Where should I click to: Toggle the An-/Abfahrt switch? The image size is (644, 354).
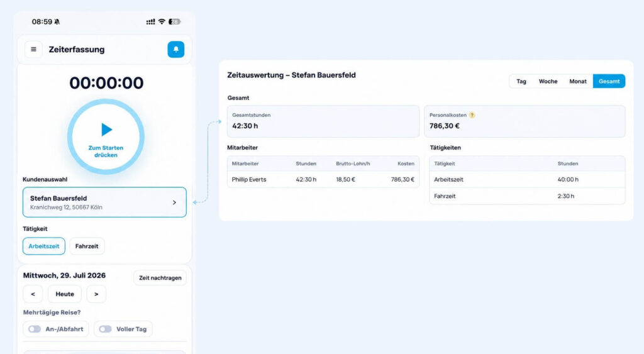[x=35, y=329]
